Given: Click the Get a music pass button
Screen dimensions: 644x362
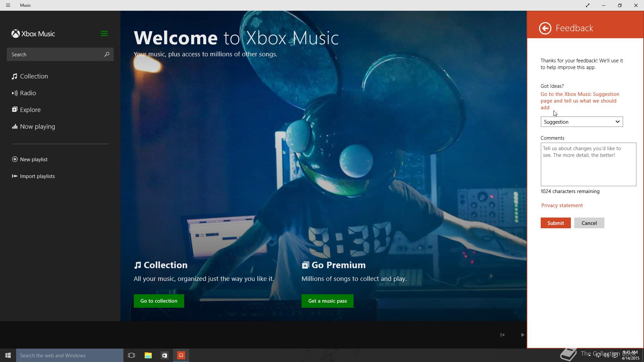Looking at the screenshot, I should click(x=327, y=301).
